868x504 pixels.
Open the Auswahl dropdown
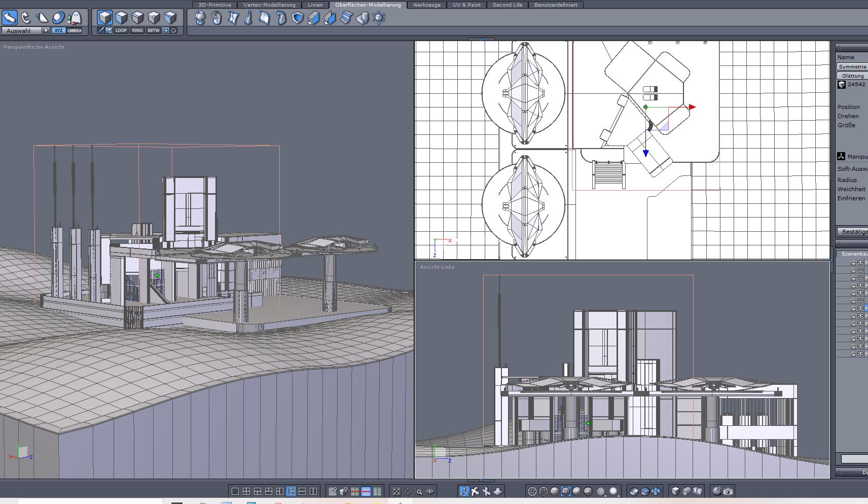pos(46,31)
